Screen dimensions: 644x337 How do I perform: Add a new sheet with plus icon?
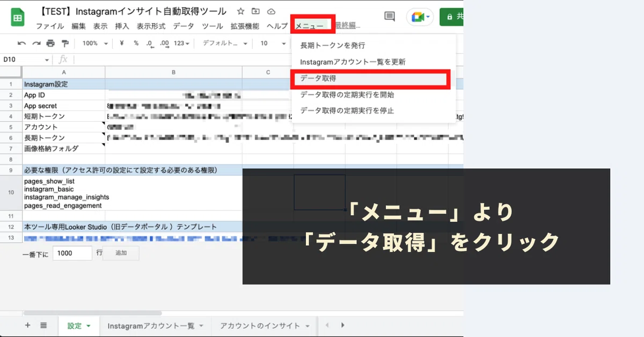pyautogui.click(x=28, y=325)
